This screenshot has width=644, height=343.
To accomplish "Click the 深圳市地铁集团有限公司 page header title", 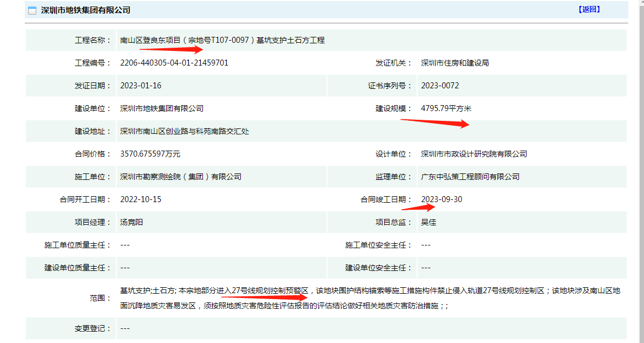I will (x=86, y=10).
